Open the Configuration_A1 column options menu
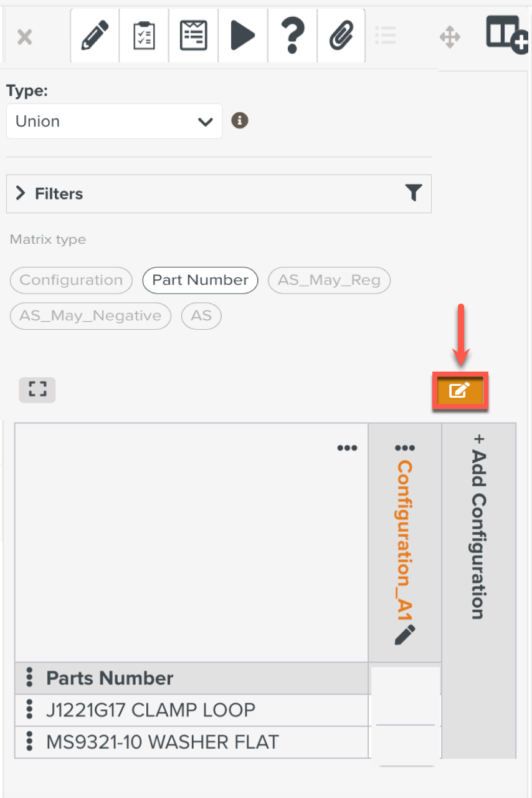The width and height of the screenshot is (532, 798). pos(405,448)
